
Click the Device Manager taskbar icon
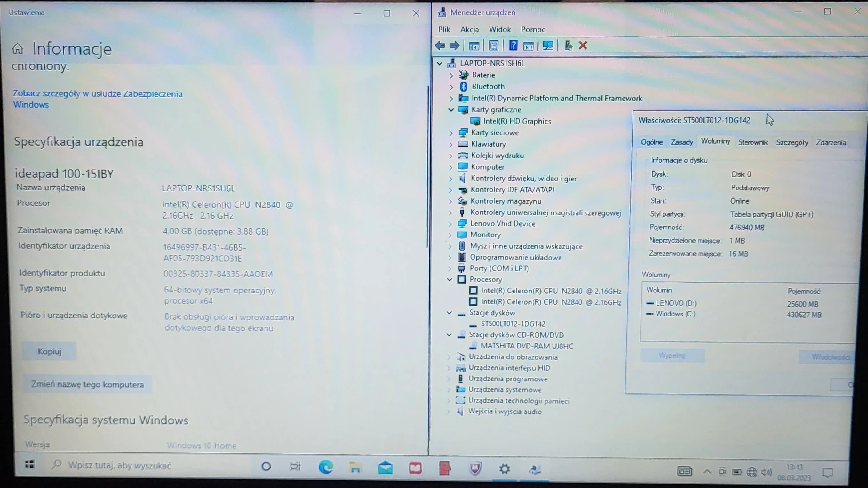tap(535, 469)
